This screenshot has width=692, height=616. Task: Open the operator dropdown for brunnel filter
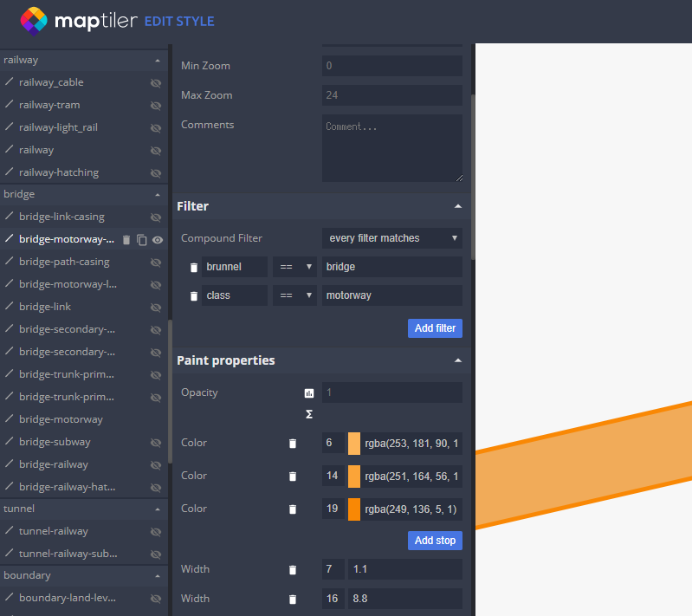click(x=296, y=268)
